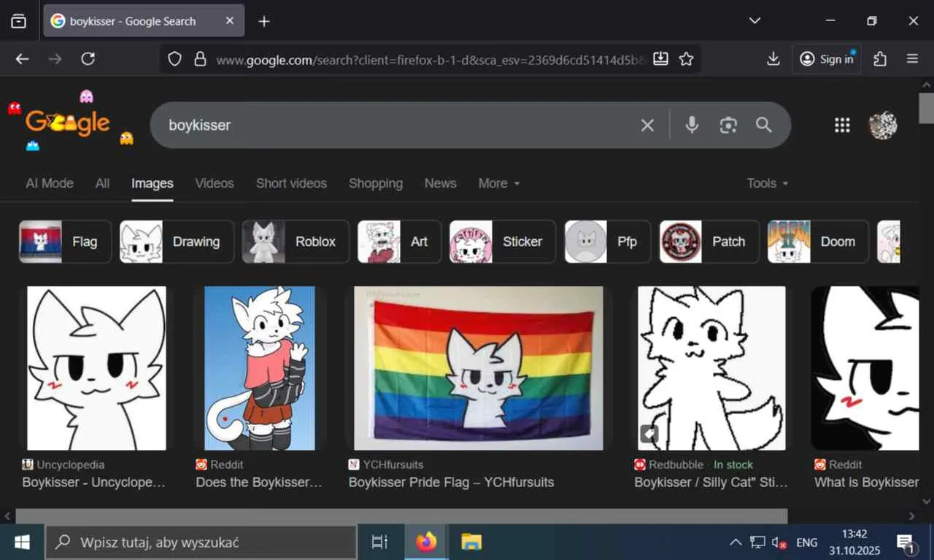Search by image with Google Lens
Viewport: 934px width, 560px height.
(728, 125)
